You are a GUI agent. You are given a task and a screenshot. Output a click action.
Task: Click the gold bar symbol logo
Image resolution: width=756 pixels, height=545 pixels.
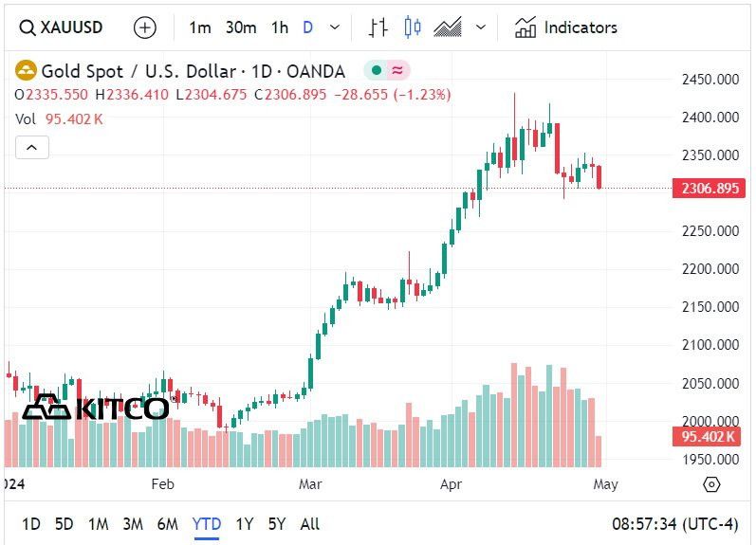point(26,71)
